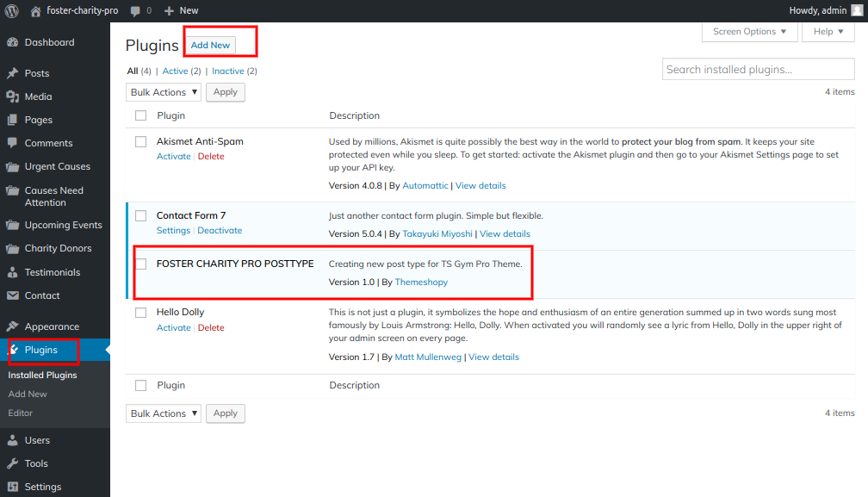Delete the Hello Dolly plugin

(211, 327)
